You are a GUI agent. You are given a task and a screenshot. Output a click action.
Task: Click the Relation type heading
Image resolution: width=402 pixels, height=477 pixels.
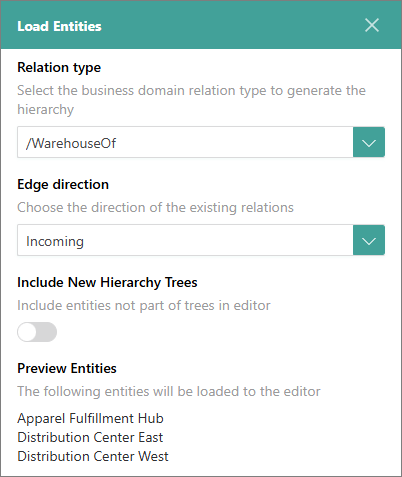(59, 68)
